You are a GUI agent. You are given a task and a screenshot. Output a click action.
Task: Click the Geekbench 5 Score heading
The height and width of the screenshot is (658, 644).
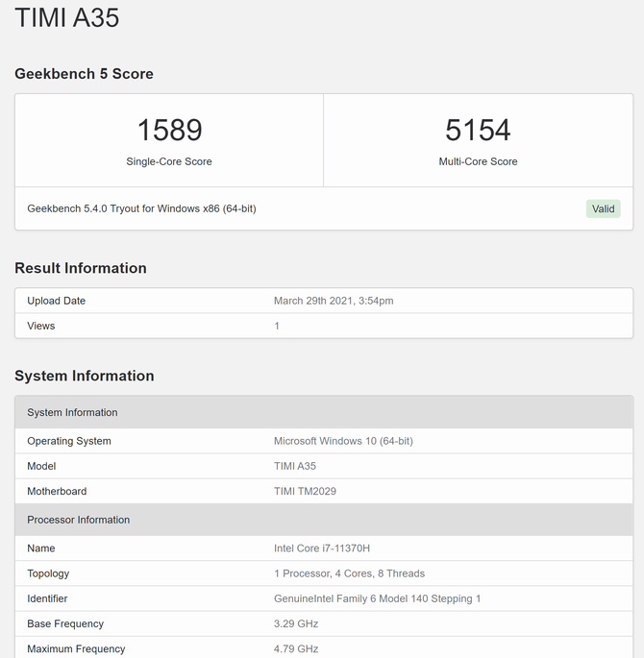coord(84,74)
